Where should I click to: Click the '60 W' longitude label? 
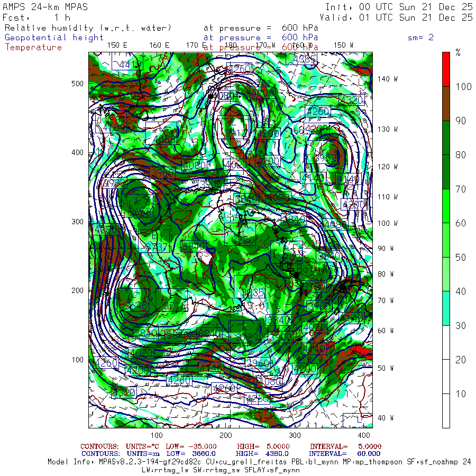[386, 331]
